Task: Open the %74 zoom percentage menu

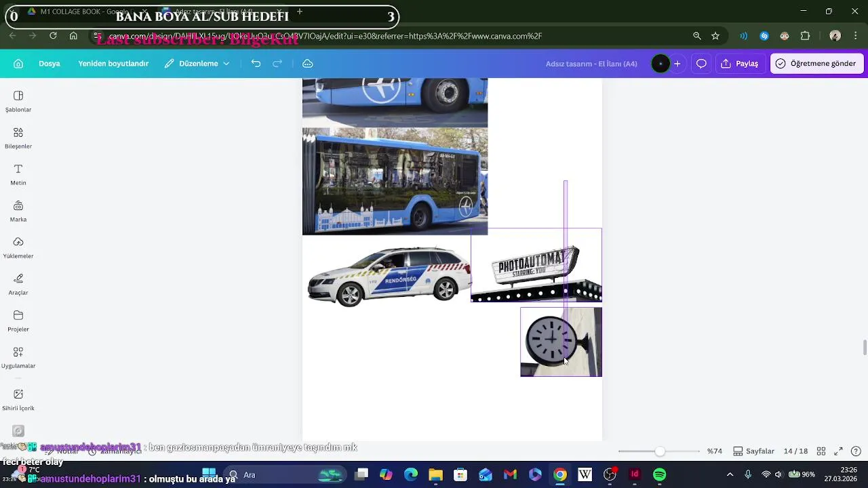Action: coord(714,451)
